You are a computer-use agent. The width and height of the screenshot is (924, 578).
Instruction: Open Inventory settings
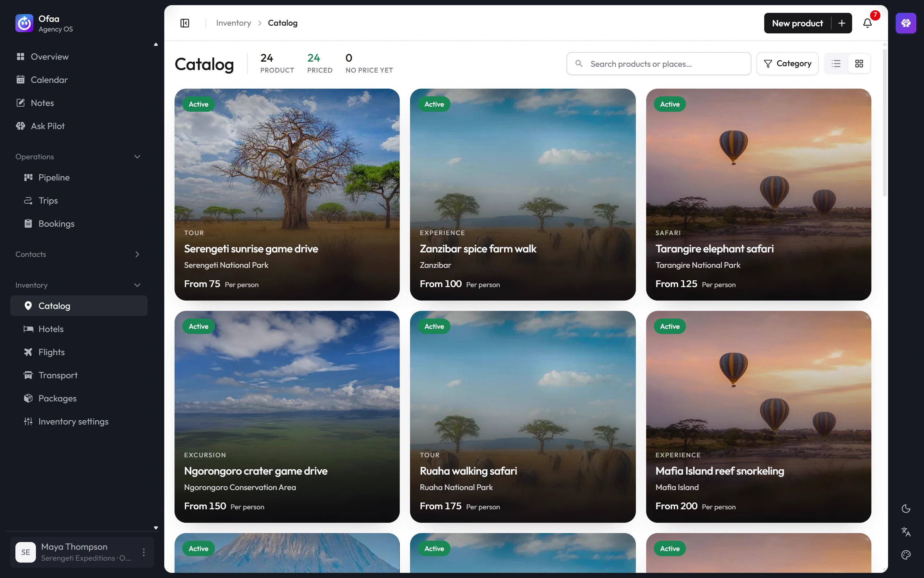[79, 421]
